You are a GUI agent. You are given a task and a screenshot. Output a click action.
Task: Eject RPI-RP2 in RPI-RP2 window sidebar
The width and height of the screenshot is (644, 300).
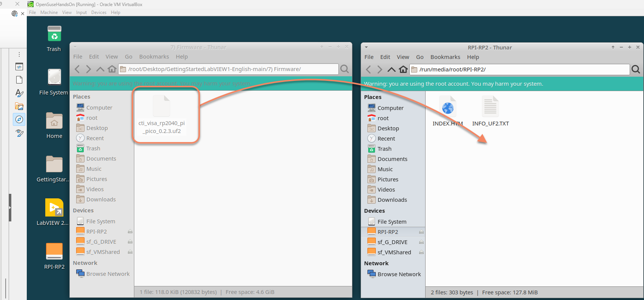[x=421, y=232]
